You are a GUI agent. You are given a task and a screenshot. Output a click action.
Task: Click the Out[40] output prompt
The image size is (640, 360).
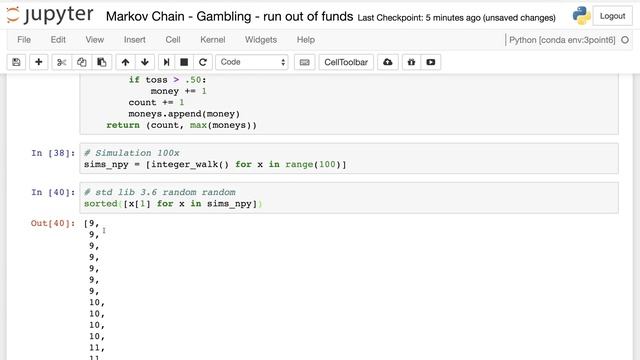[x=53, y=223]
